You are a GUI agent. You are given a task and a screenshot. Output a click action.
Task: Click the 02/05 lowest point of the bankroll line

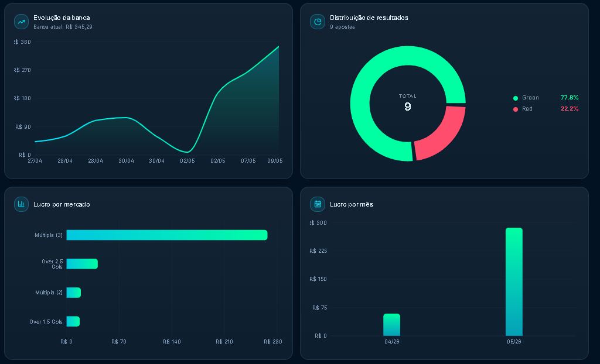(187, 152)
